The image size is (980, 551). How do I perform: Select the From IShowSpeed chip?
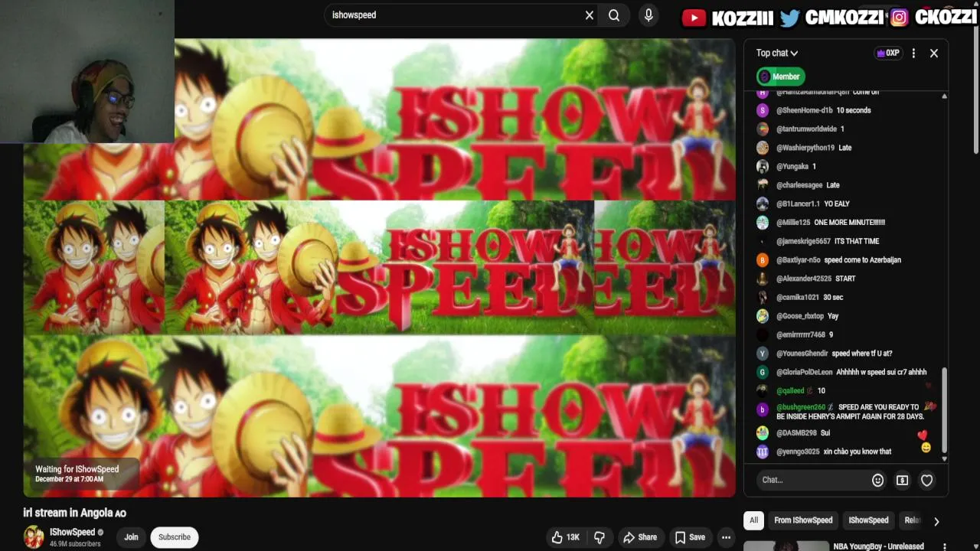[803, 520]
